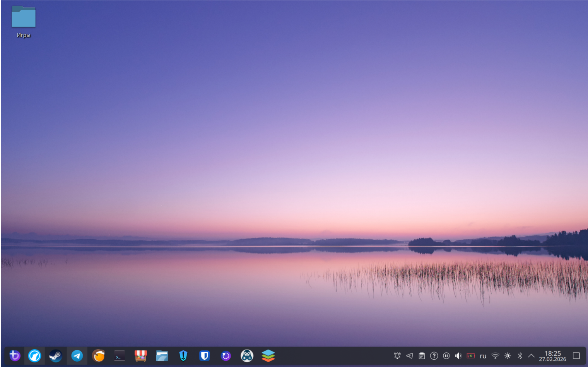Click the show desktop button
Image resolution: width=588 pixels, height=367 pixels.
[x=576, y=355]
